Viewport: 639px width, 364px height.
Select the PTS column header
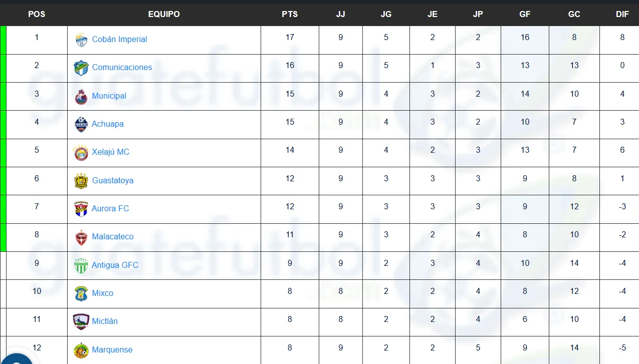click(290, 14)
